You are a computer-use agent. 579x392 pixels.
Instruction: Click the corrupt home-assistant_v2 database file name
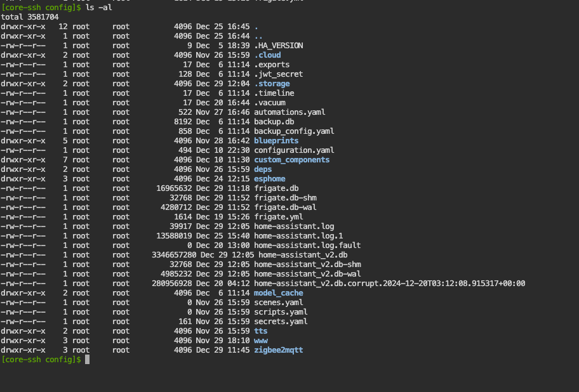pyautogui.click(x=390, y=284)
